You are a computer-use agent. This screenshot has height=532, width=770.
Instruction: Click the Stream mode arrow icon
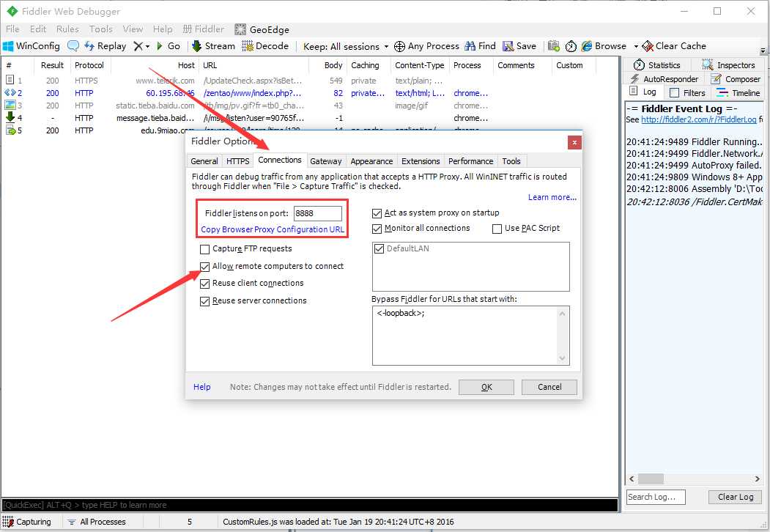(197, 45)
